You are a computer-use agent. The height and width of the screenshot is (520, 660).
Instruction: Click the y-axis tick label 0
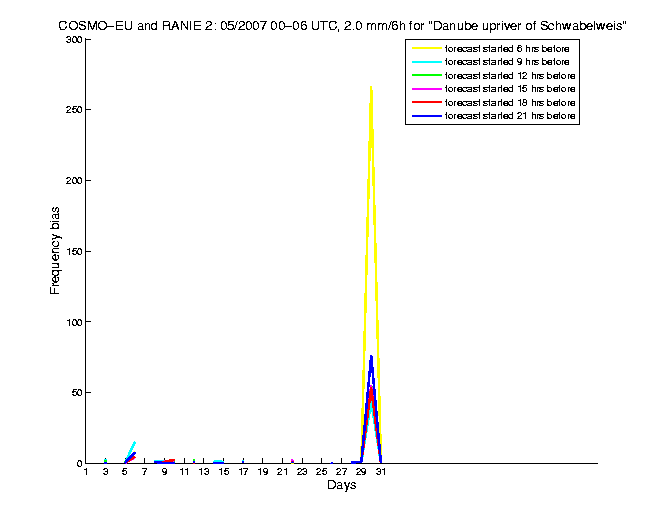(x=80, y=464)
